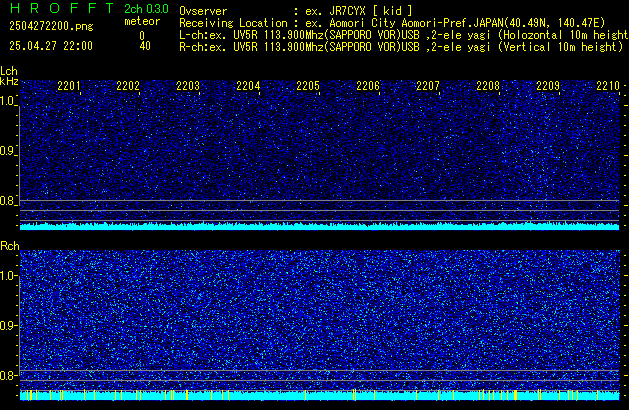Click the Lch 0.8 kHz axis label
The image size is (629, 410).
(7, 201)
